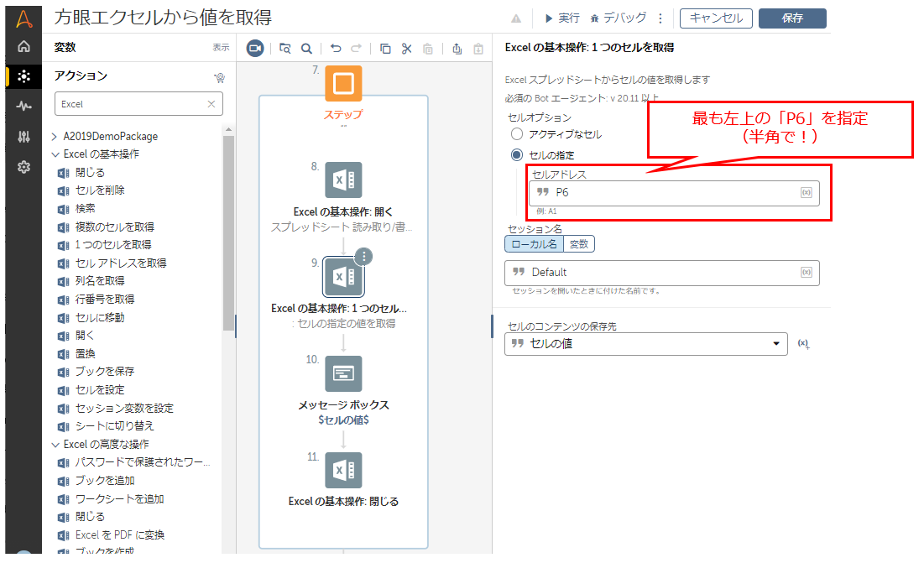Select the メッセージ ボックス action icon

[343, 373]
